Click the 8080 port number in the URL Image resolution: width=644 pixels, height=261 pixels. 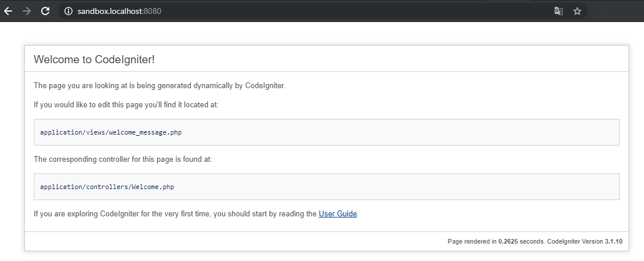[x=152, y=11]
